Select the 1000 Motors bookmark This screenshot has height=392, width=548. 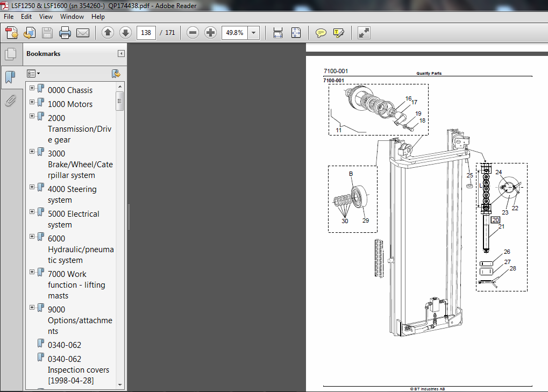(70, 104)
